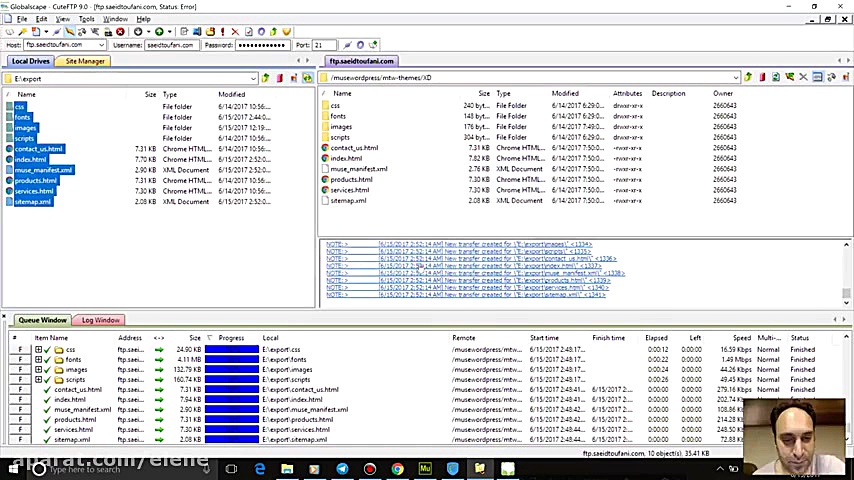
Task: Click the red stop transfer icon in the toolbar
Action: pos(120,32)
